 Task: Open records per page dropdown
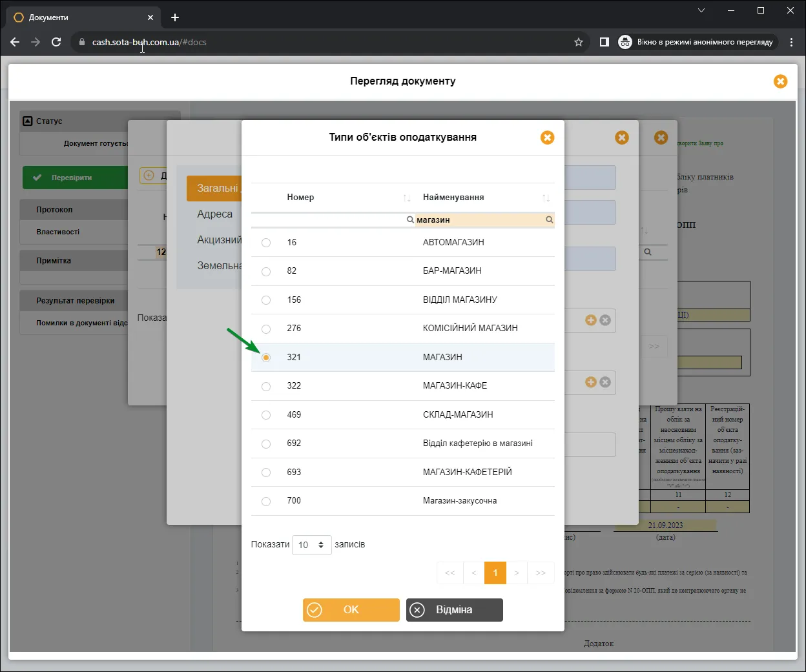coord(312,545)
